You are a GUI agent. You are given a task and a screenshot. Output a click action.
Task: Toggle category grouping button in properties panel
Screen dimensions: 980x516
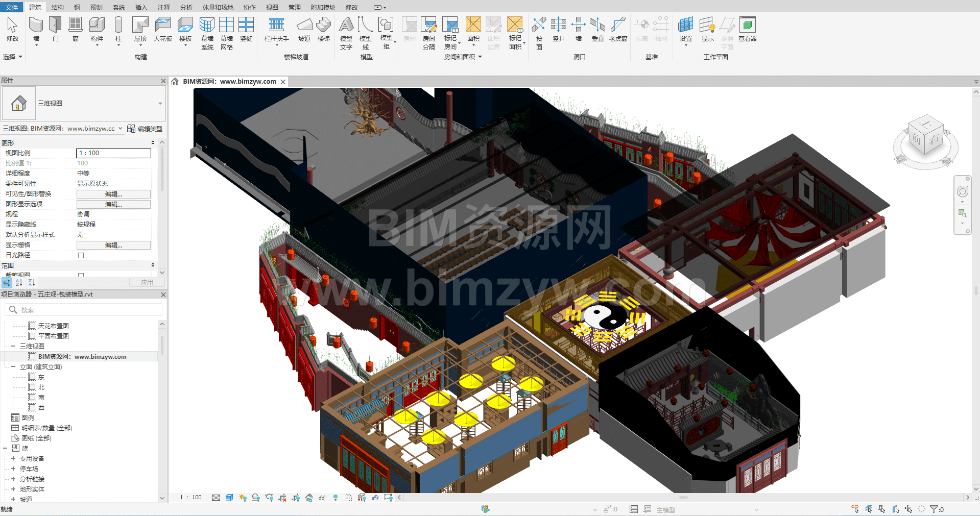pyautogui.click(x=7, y=282)
